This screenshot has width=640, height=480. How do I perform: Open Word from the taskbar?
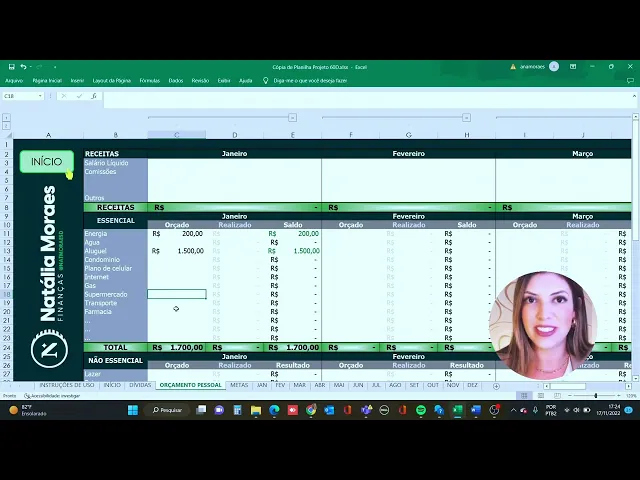tap(476, 410)
